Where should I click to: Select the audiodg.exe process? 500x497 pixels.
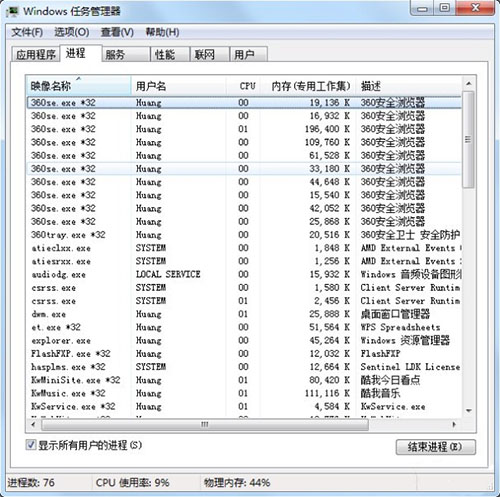point(244,274)
